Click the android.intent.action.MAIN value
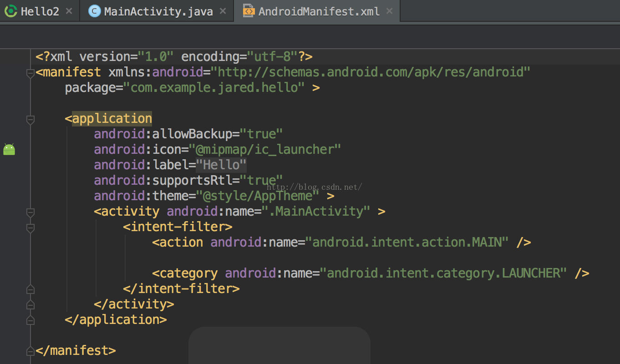The image size is (620, 364). (x=407, y=242)
